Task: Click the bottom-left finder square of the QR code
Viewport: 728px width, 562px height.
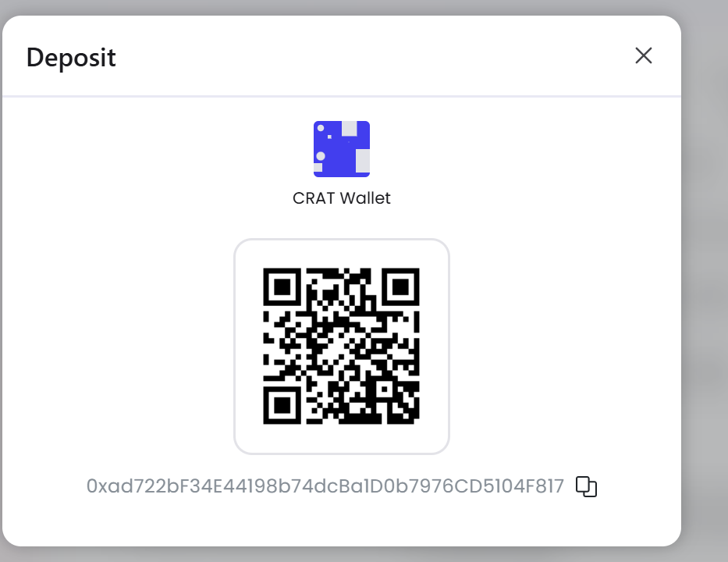Action: (x=282, y=405)
